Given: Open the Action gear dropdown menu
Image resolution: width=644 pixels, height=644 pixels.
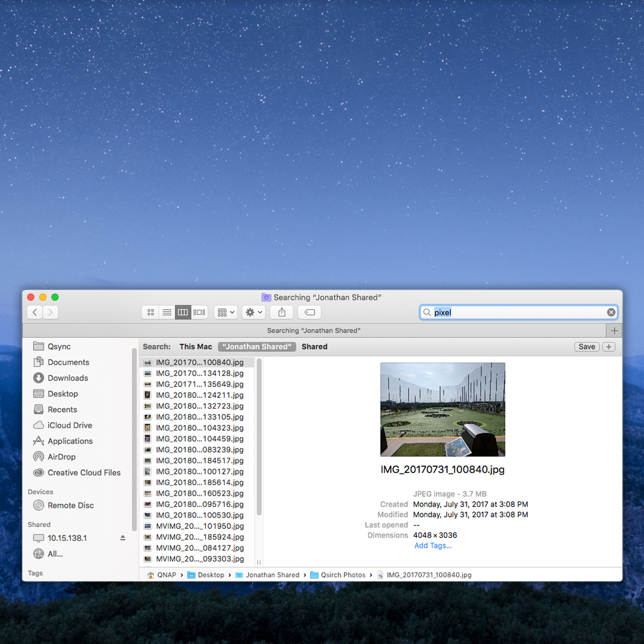Looking at the screenshot, I should 254,313.
